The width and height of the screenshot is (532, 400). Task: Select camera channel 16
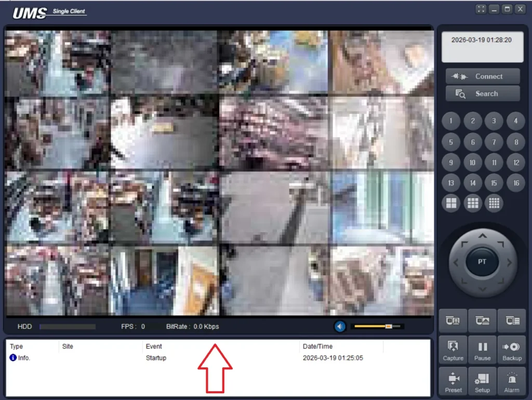pyautogui.click(x=516, y=183)
